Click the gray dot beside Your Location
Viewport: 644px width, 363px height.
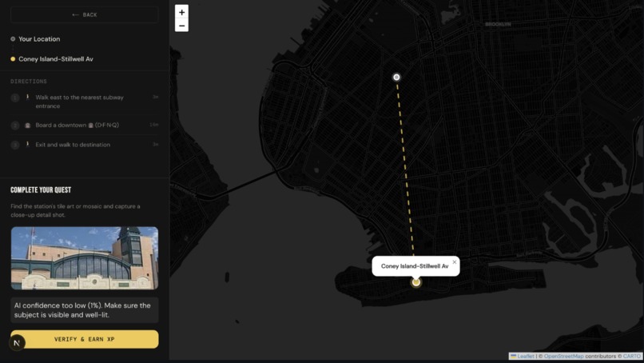point(13,39)
